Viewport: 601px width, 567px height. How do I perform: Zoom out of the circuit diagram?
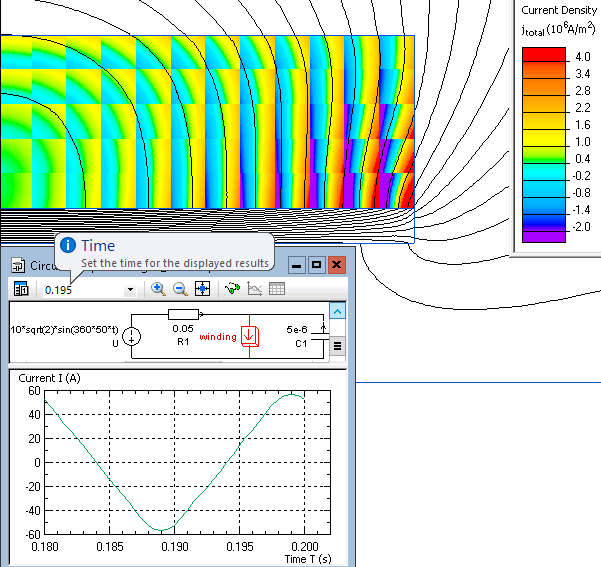pyautogui.click(x=180, y=289)
